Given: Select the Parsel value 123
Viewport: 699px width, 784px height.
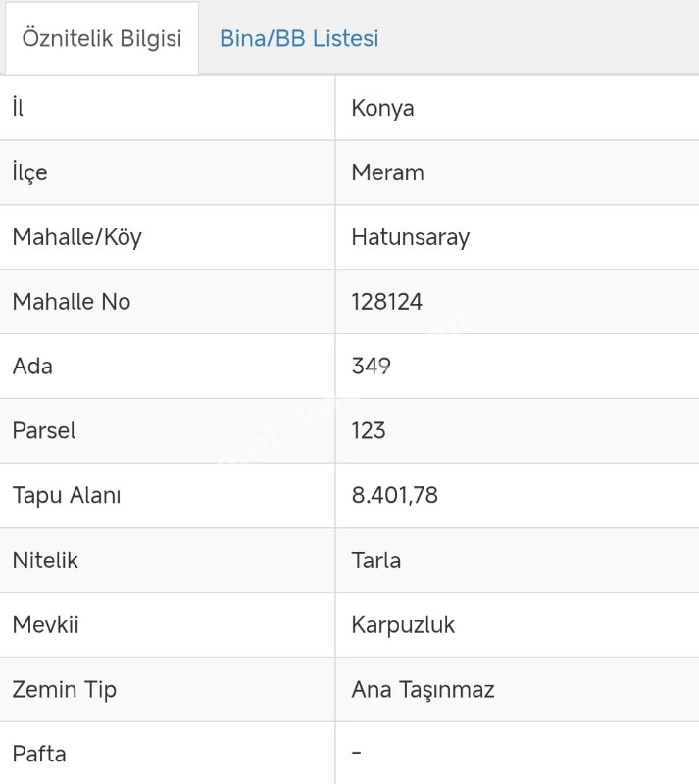Looking at the screenshot, I should [x=369, y=431].
